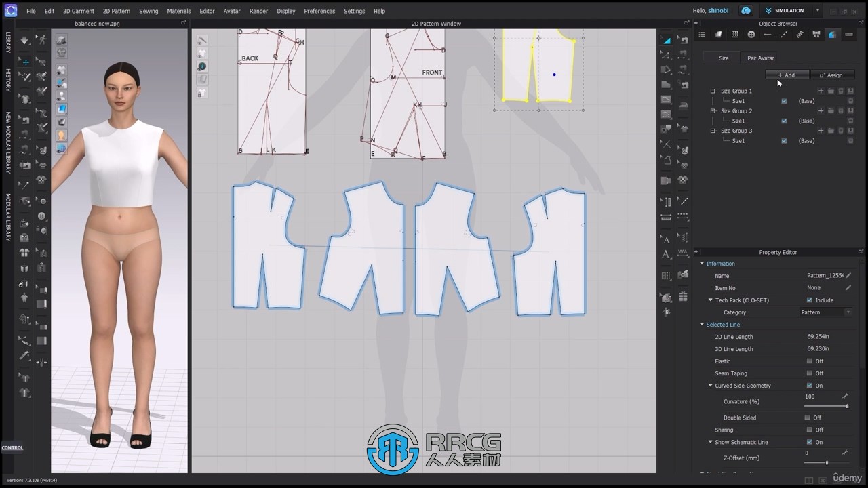Open the Graphic texture tab in Object Browser
This screenshot has width=868, height=488.
734,35
